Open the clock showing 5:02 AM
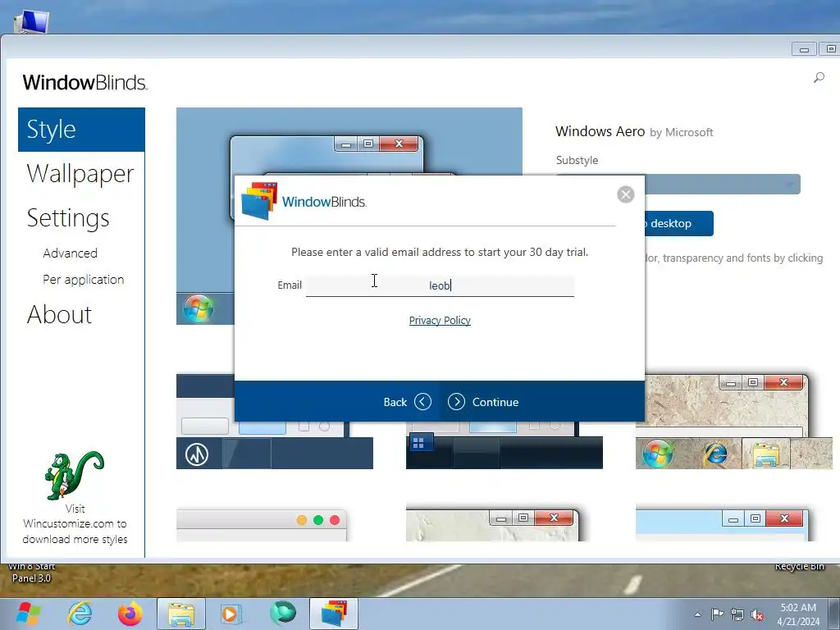The height and width of the screenshot is (630, 840). click(798, 614)
